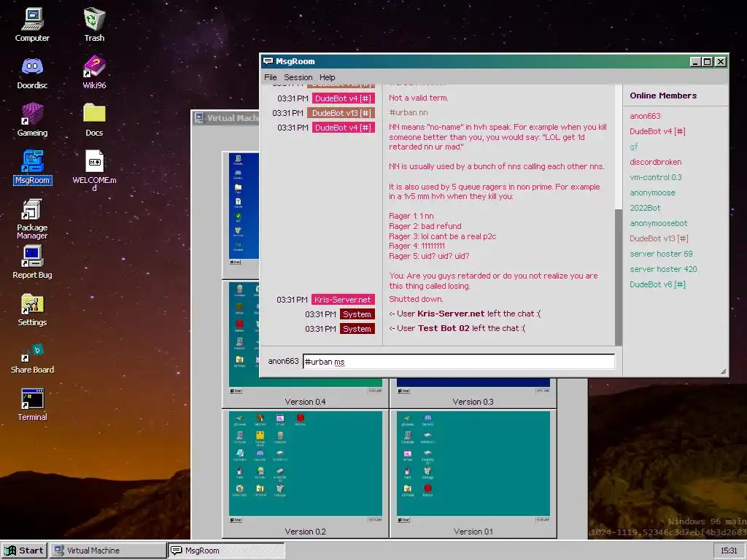Open the Wiki96 book icon
747x560 pixels.
click(x=94, y=72)
